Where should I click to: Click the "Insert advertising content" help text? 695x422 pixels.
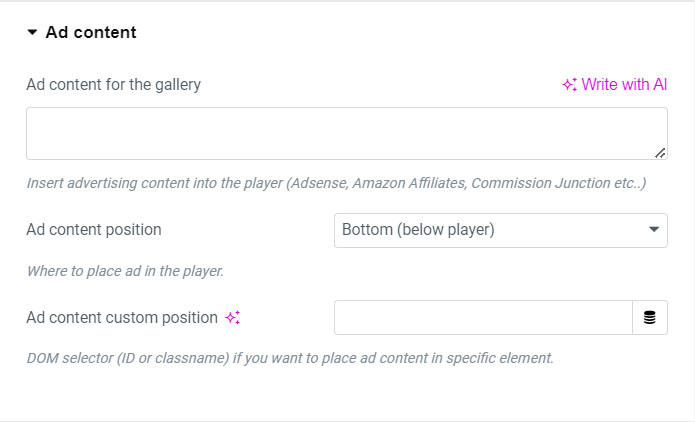coord(336,184)
